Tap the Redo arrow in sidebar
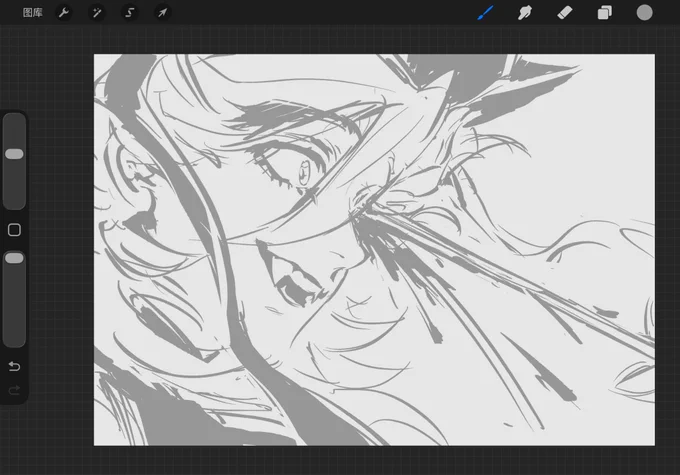The width and height of the screenshot is (680, 475). 14,390
